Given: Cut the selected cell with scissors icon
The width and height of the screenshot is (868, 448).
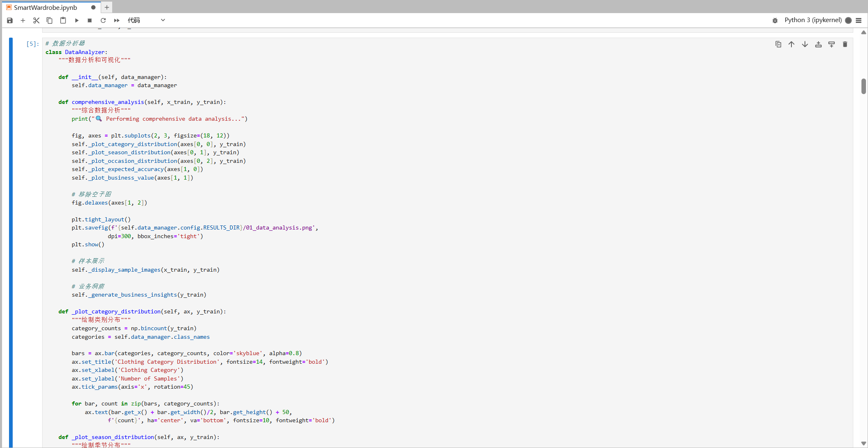Looking at the screenshot, I should point(36,20).
